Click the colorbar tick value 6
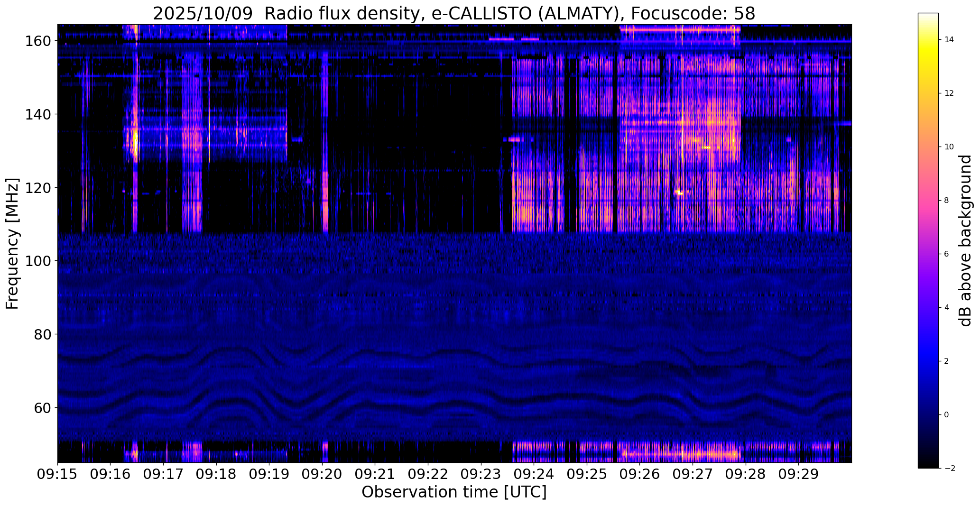Image resolution: width=980 pixels, height=506 pixels. click(947, 254)
